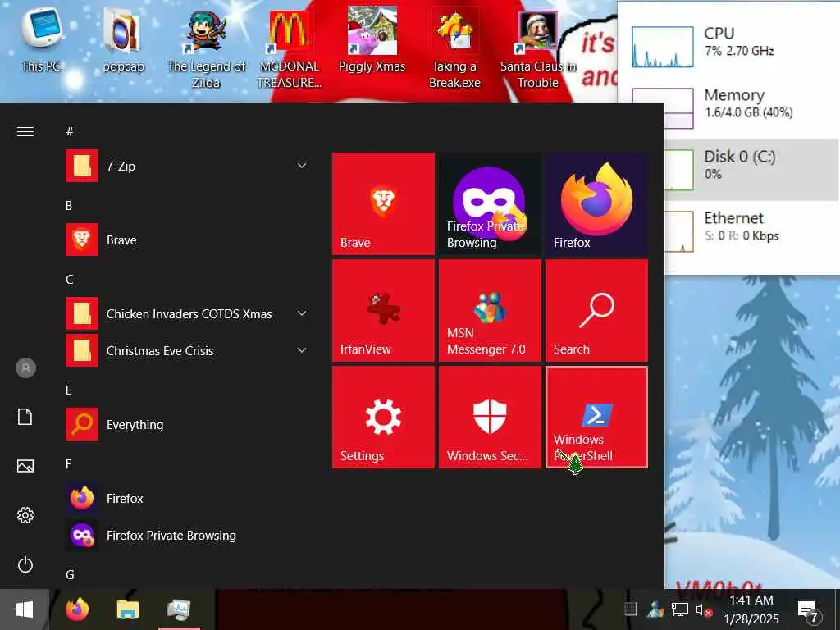The width and height of the screenshot is (840, 630).
Task: Click the letter C section header
Action: click(70, 280)
